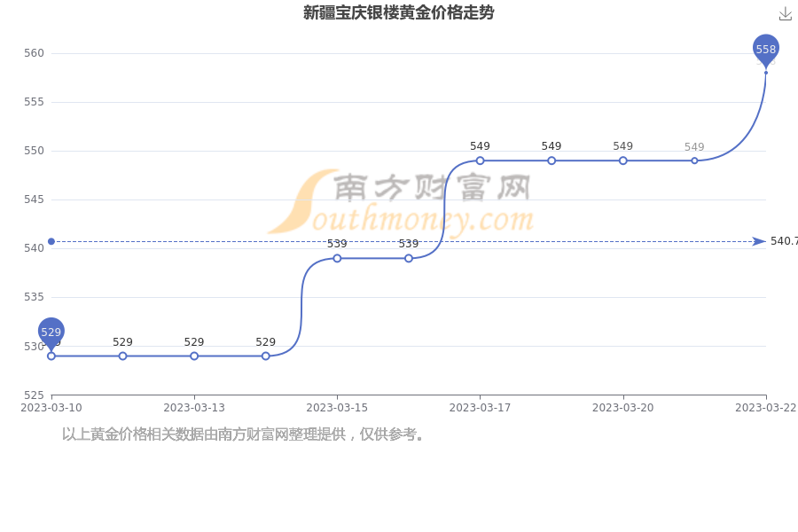Select the greyed 549 data point
The width and height of the screenshot is (798, 532).
[694, 160]
